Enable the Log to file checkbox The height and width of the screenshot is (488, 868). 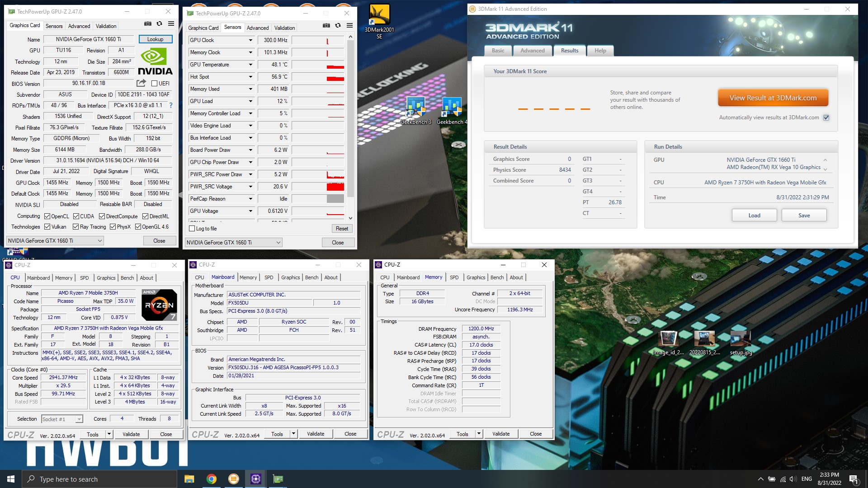coord(192,229)
